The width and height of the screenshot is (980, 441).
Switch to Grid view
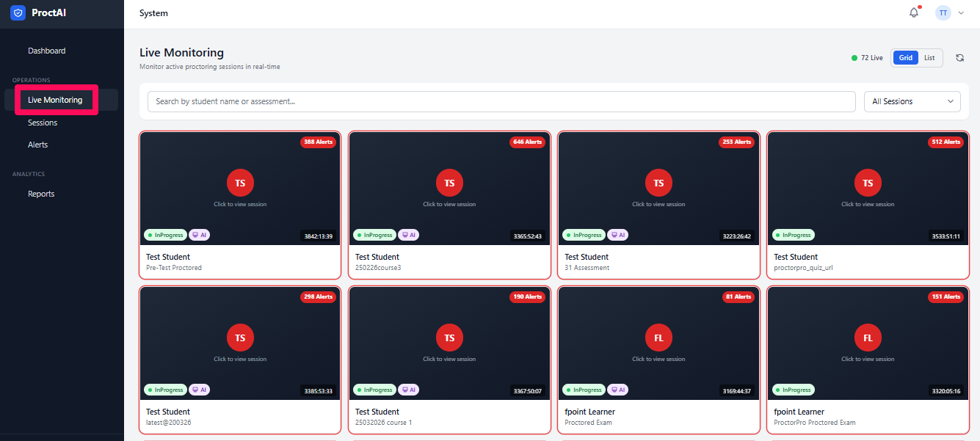tap(906, 58)
